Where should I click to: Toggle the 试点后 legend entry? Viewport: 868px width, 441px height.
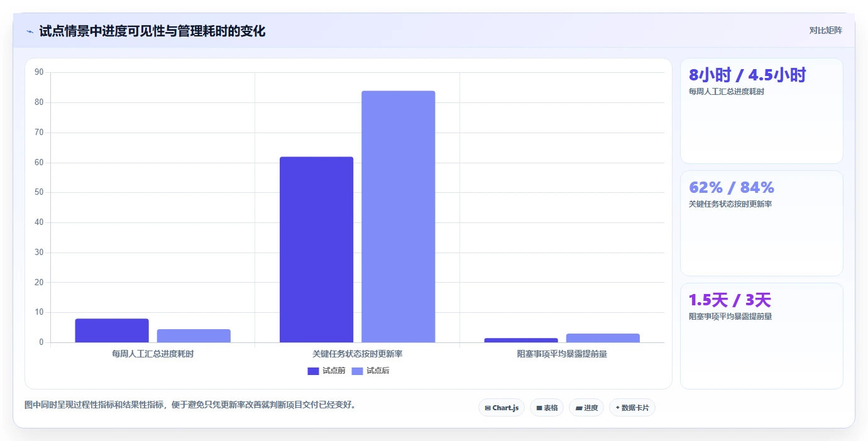point(370,371)
